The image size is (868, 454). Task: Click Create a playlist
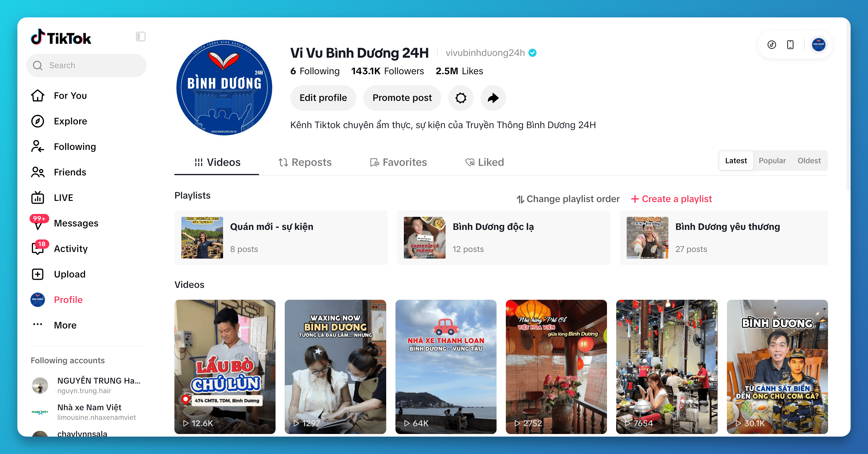pos(672,199)
